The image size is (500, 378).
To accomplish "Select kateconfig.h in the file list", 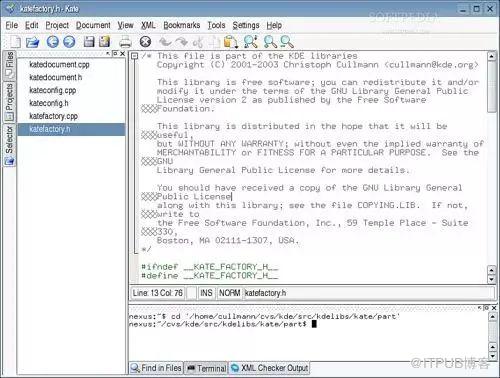I will click(x=49, y=103).
